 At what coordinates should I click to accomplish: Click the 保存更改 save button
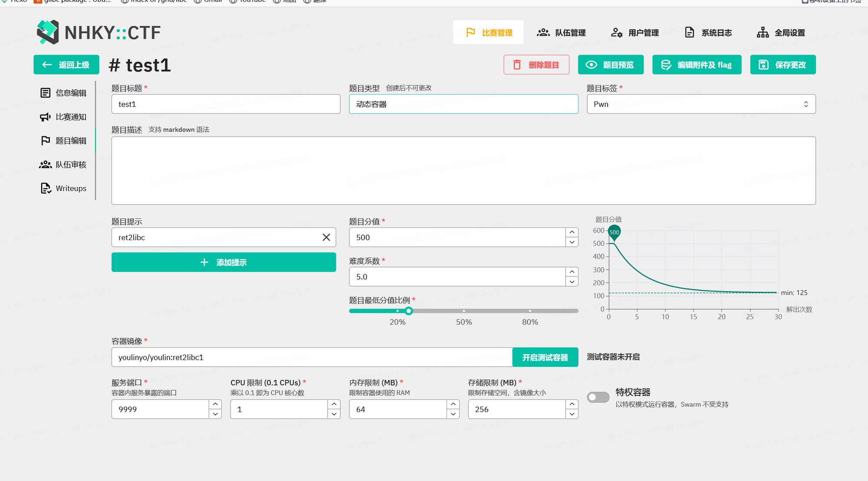click(x=783, y=65)
